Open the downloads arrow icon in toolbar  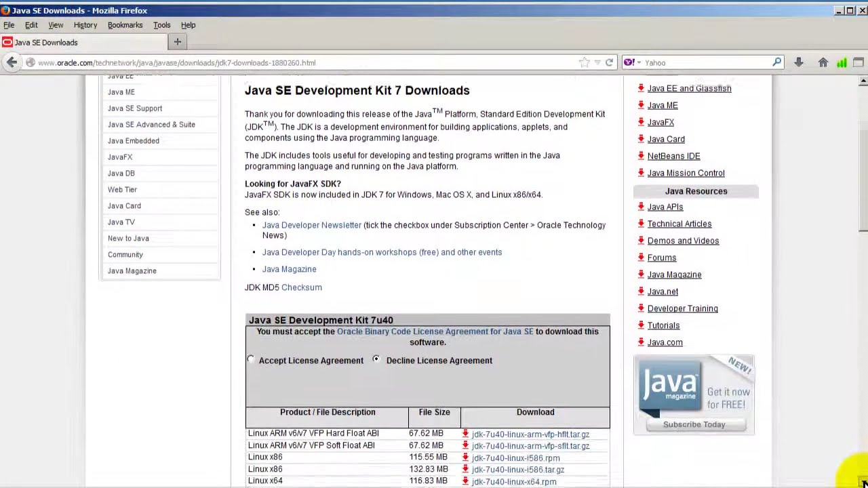point(799,62)
